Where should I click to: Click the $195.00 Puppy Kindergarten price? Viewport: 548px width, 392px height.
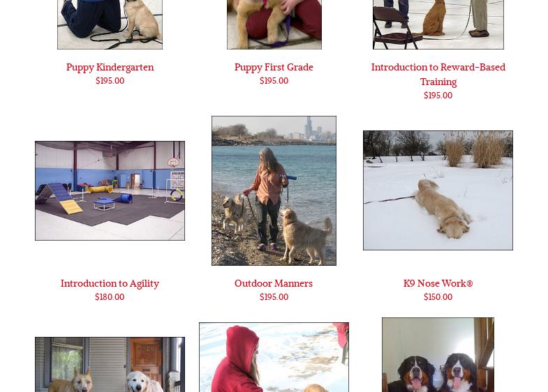point(110,81)
